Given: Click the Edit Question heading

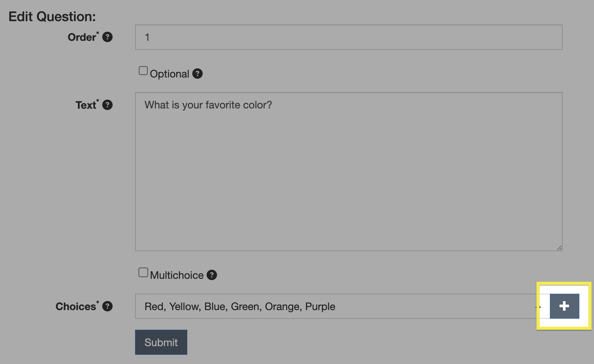Looking at the screenshot, I should point(52,17).
